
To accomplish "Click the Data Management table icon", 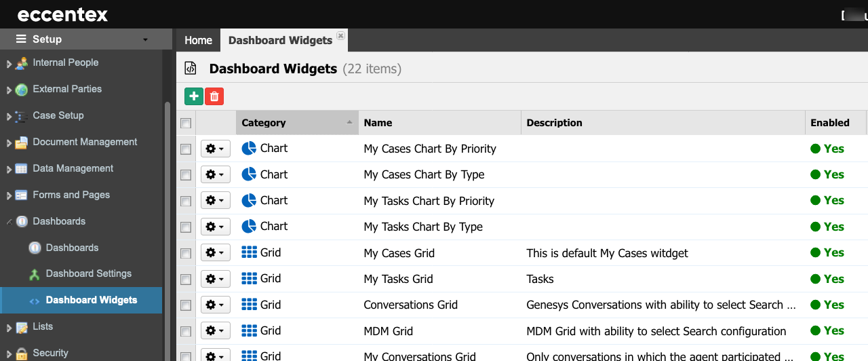I will click(x=22, y=169).
